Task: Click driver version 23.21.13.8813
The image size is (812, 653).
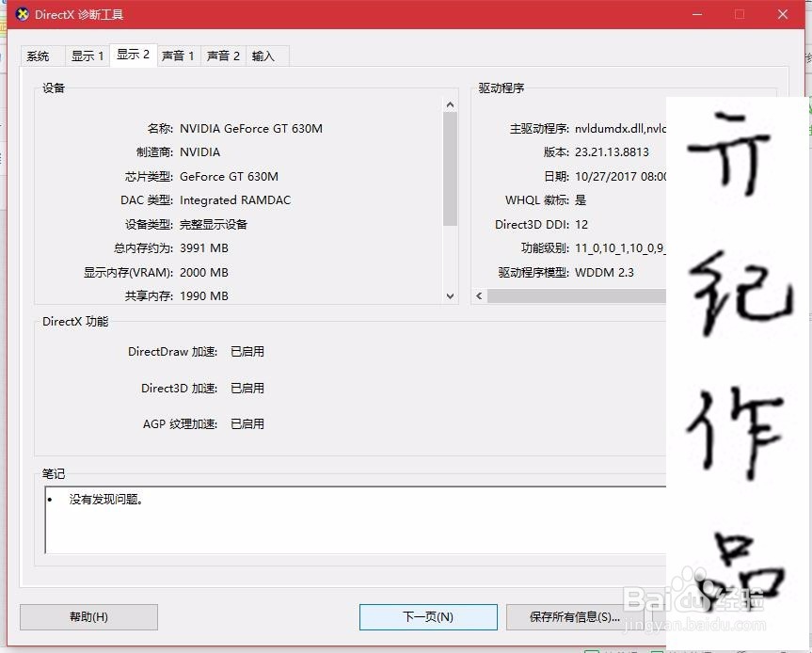Action: (x=612, y=152)
